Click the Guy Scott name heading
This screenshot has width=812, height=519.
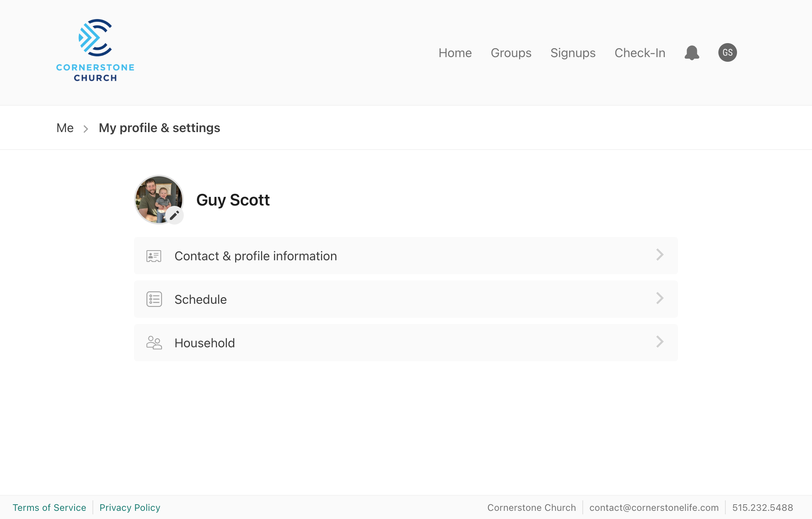click(233, 200)
